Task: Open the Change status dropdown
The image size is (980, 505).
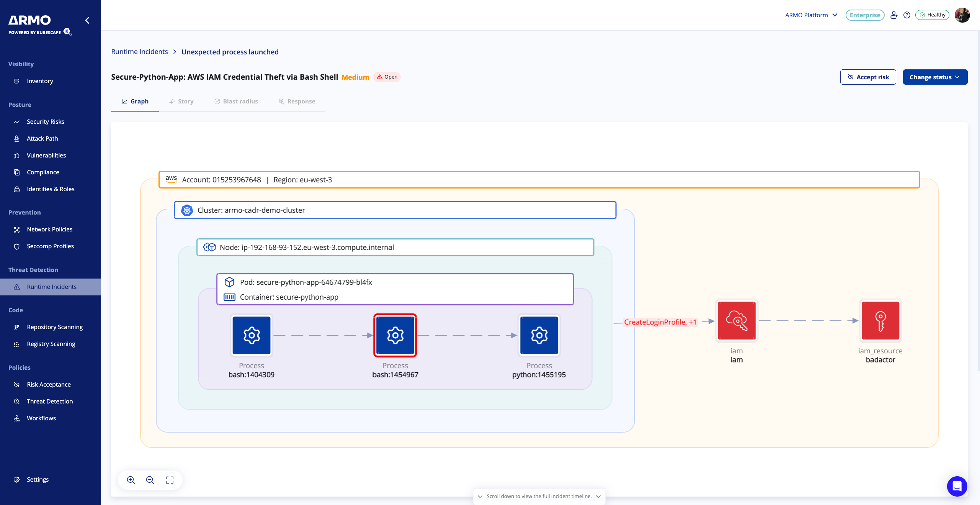Action: (935, 77)
